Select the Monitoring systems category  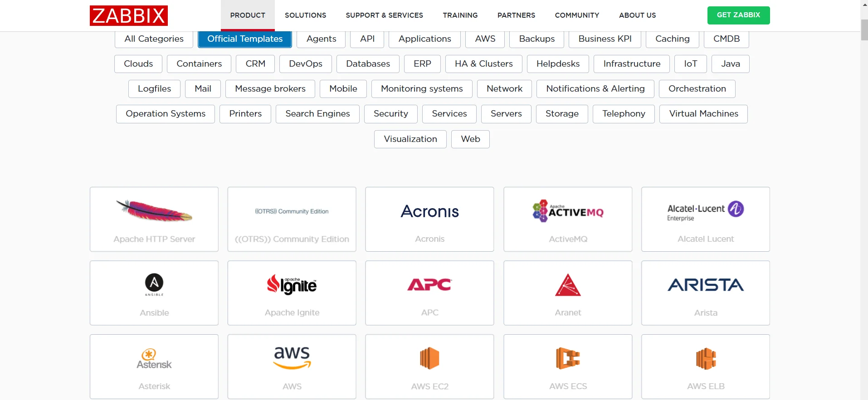[x=422, y=89]
